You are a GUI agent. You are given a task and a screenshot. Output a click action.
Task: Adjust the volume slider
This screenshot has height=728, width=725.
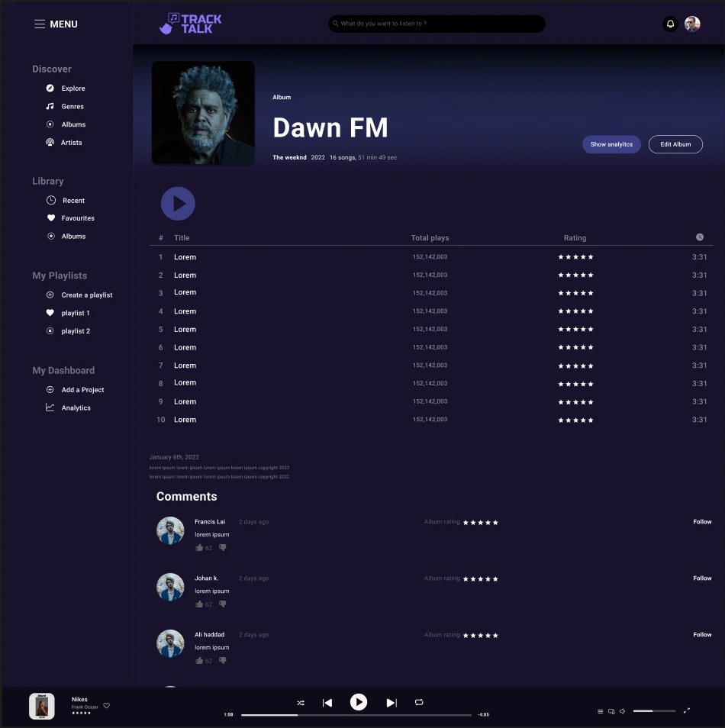(654, 710)
